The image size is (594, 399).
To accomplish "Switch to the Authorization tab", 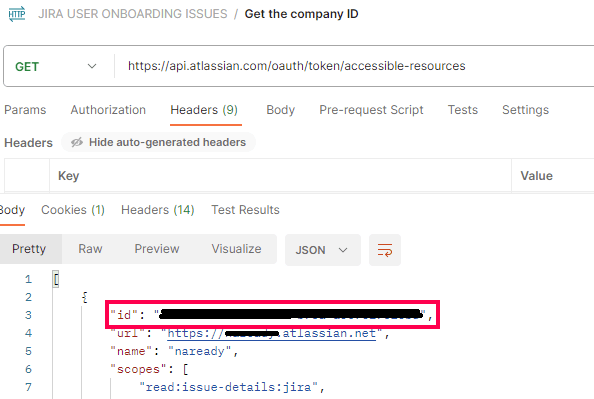I will (x=108, y=110).
